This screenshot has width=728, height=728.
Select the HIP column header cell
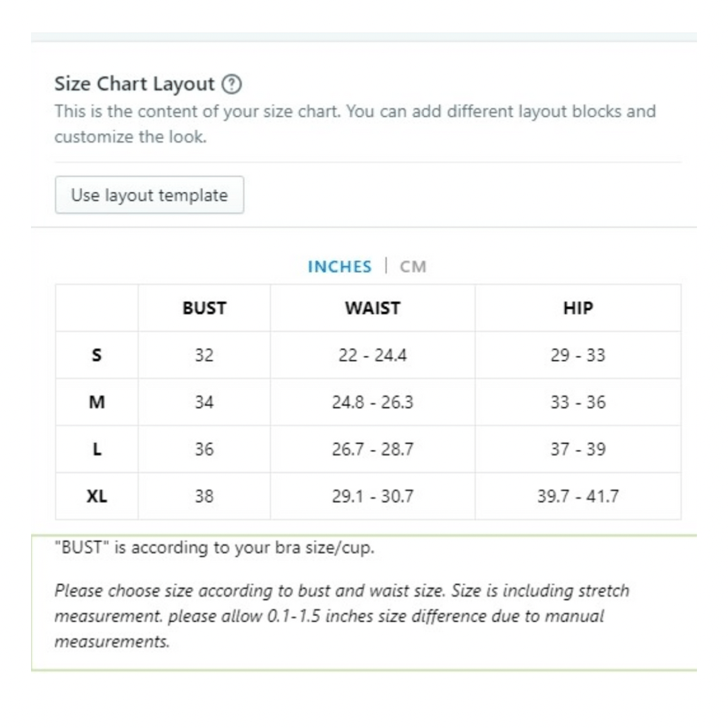point(578,309)
